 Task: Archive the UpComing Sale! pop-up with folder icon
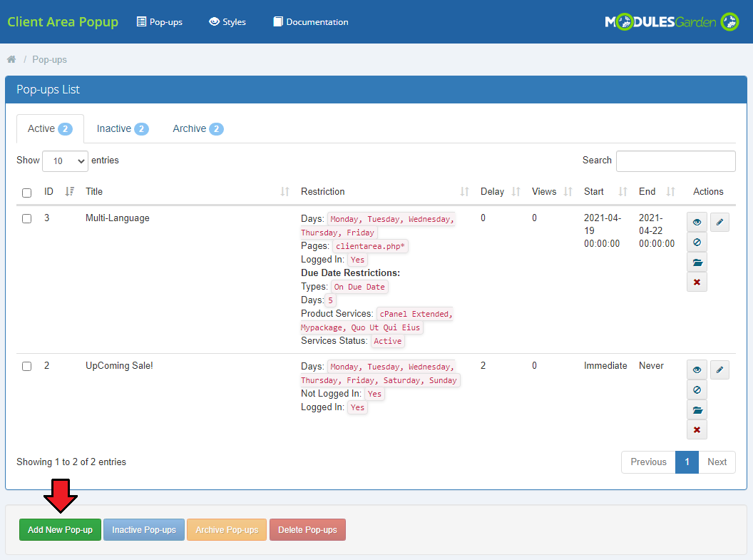[x=697, y=409]
